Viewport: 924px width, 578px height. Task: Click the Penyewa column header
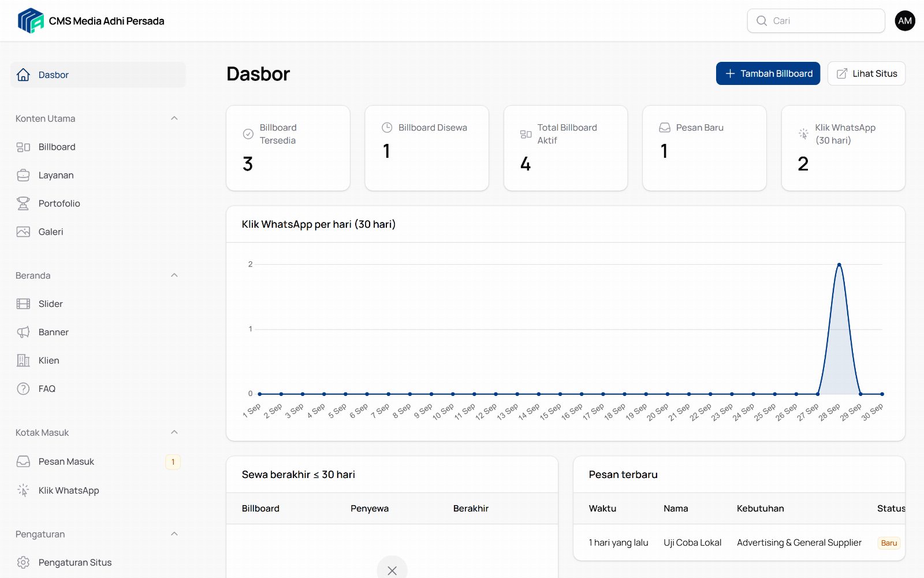(370, 509)
